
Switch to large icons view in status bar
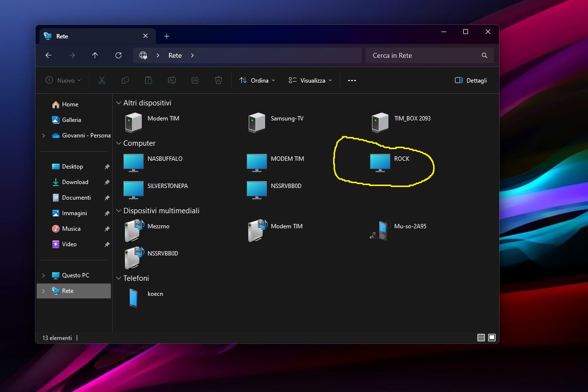tap(492, 338)
